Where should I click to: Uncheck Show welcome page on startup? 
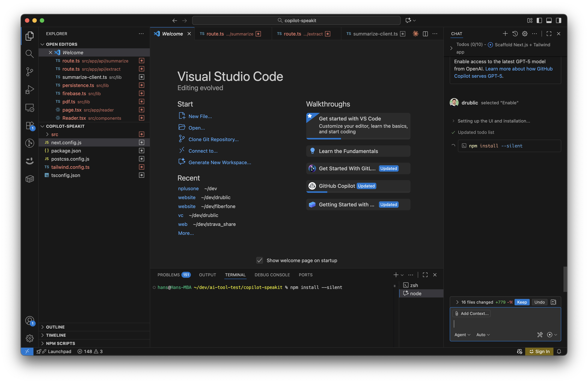[x=259, y=260]
